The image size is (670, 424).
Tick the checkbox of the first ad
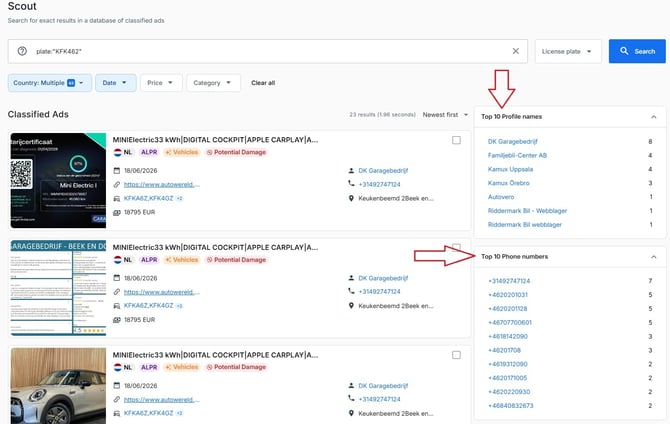point(456,140)
